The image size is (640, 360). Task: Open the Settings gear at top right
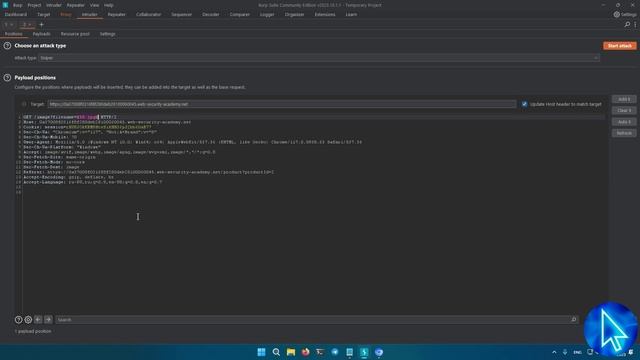[x=625, y=14]
